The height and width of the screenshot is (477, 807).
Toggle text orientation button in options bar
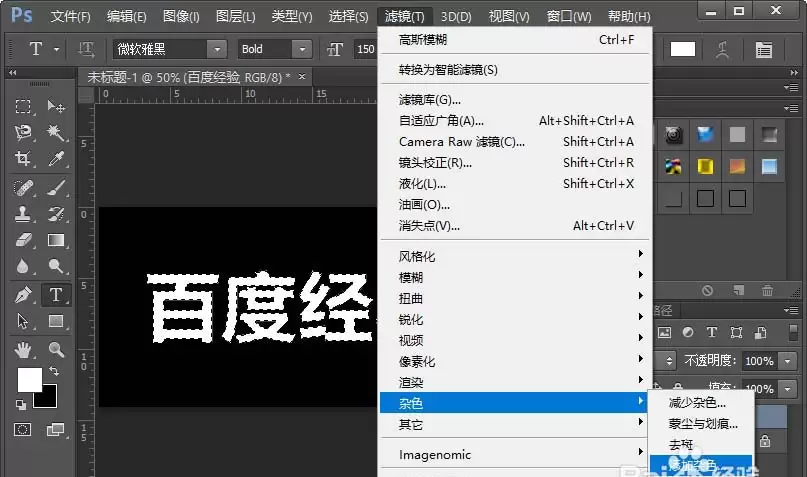coord(86,49)
